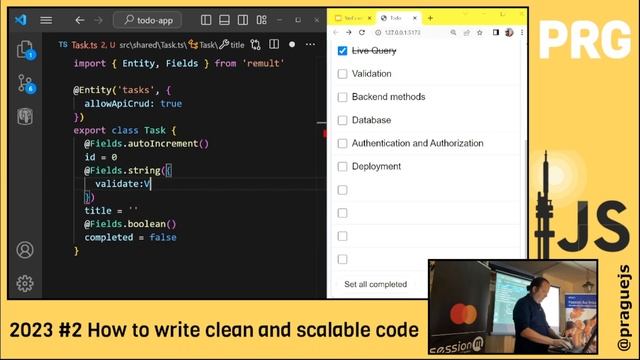Click browser forward arrow
This screenshot has width=640, height=360.
pyautogui.click(x=349, y=32)
